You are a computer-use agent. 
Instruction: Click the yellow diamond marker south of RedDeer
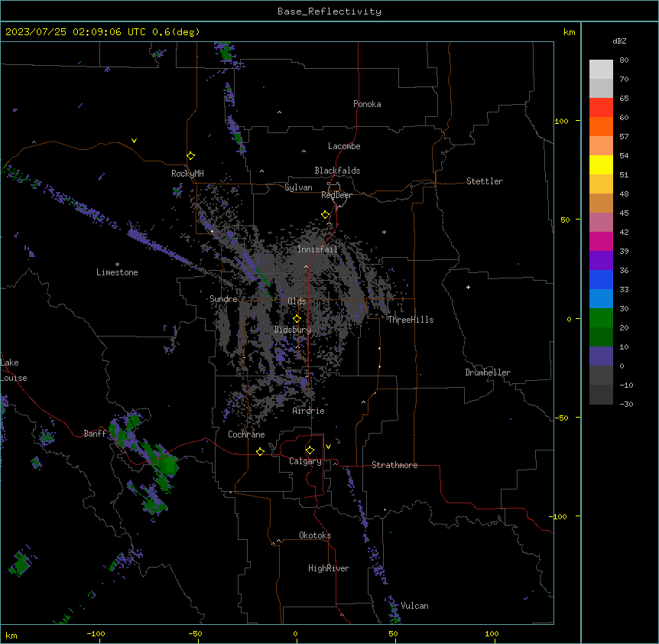click(325, 215)
